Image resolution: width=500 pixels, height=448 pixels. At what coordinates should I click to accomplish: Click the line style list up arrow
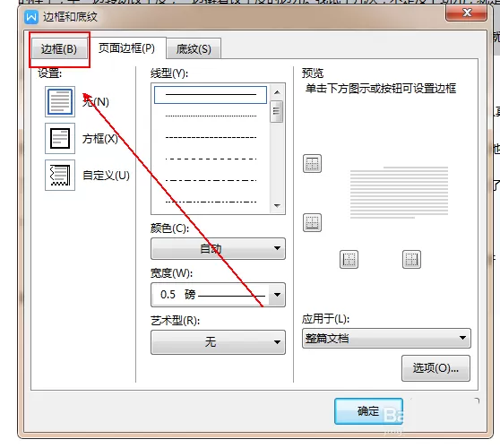click(x=277, y=92)
